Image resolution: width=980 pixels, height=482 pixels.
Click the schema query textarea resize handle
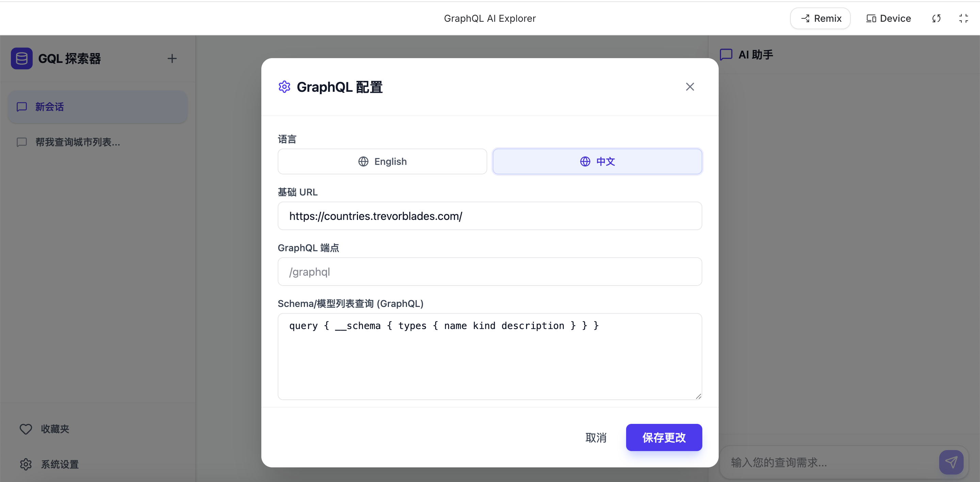(x=698, y=396)
